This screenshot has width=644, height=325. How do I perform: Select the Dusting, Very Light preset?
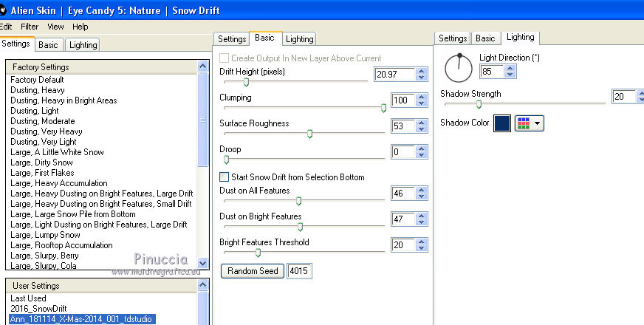point(44,142)
